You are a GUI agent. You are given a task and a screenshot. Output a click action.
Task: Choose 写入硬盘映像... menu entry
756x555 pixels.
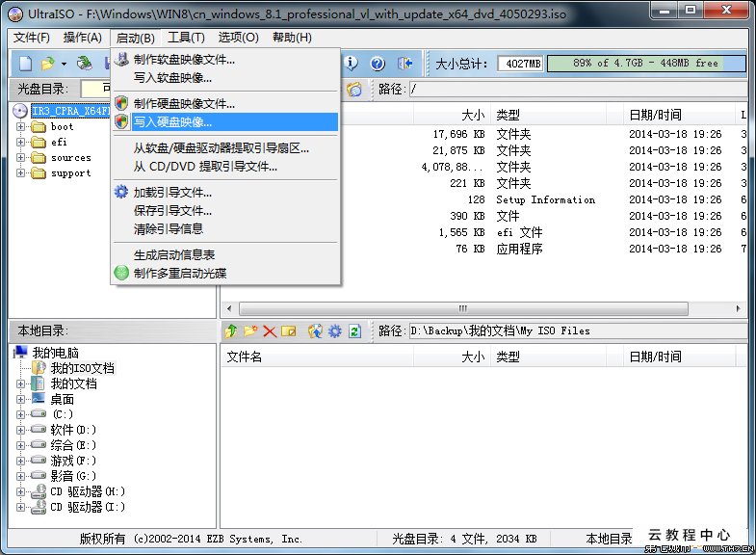coord(225,122)
